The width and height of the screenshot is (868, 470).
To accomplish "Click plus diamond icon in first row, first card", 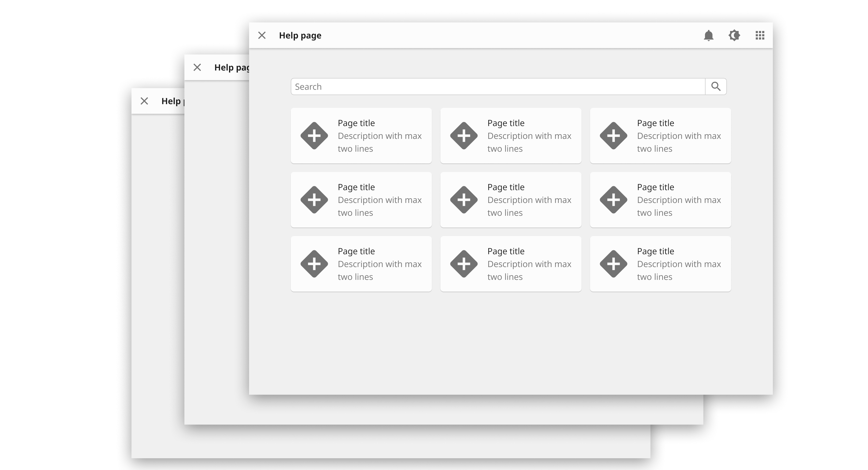I will click(314, 136).
